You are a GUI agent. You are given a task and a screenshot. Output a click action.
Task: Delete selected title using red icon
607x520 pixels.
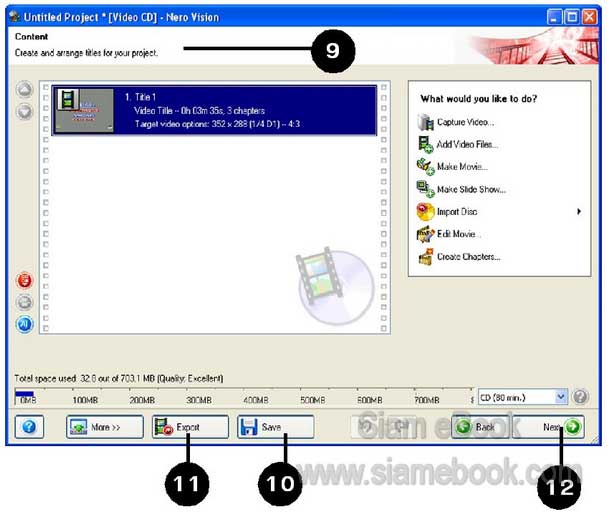(24, 280)
